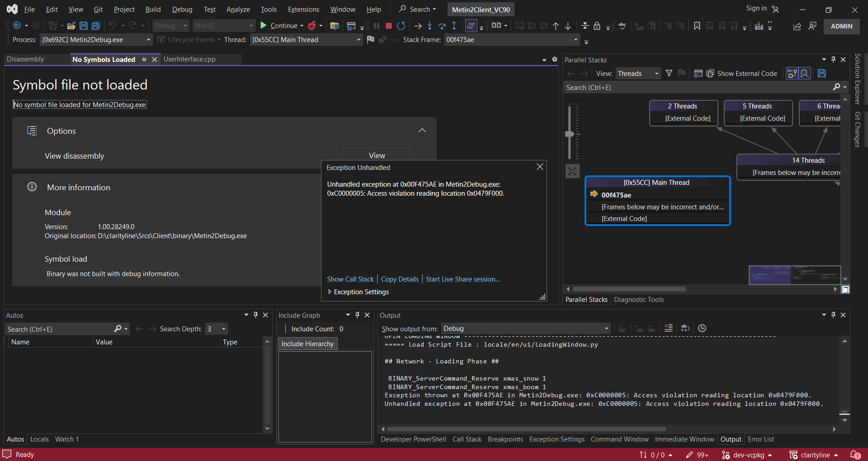Click the Hot Reload flame icon
868x461 pixels.
click(x=312, y=26)
